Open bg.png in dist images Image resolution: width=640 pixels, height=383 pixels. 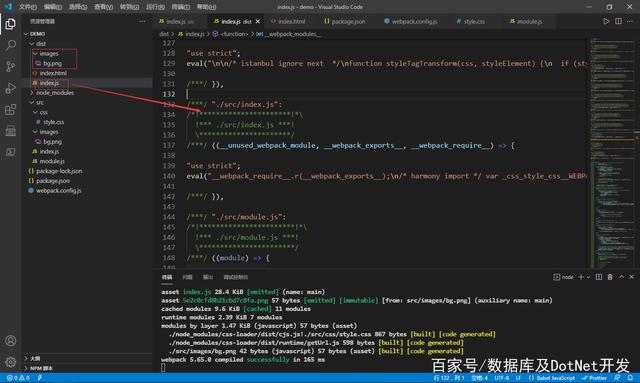tap(52, 63)
